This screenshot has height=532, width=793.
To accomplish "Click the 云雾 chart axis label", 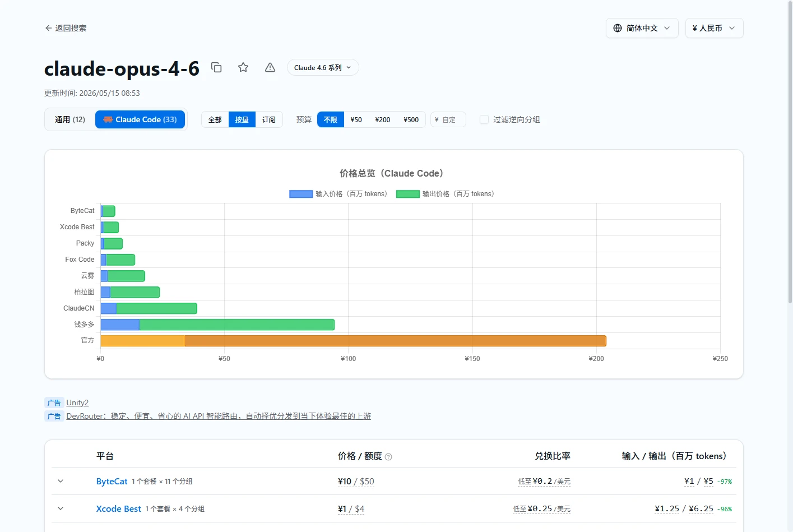I will (x=87, y=276).
